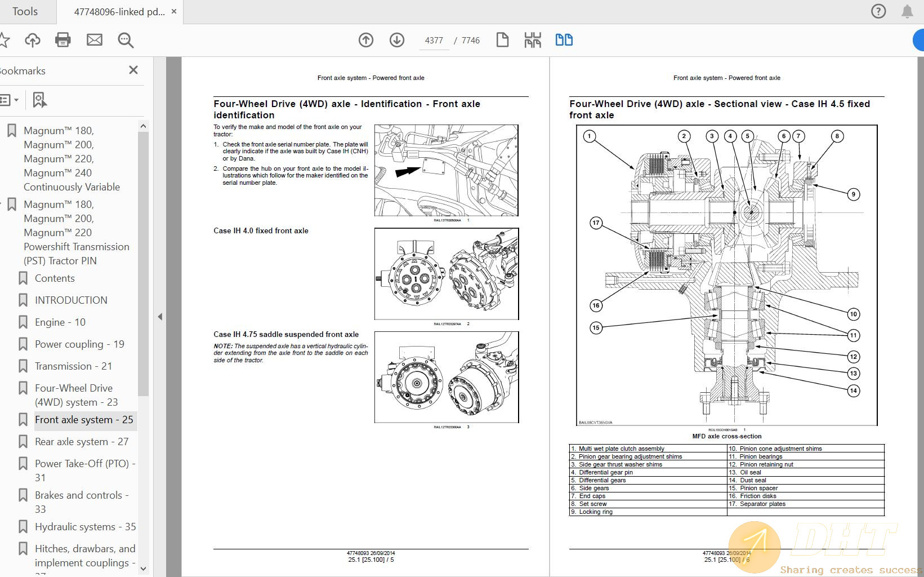Go to next page arrow

397,40
